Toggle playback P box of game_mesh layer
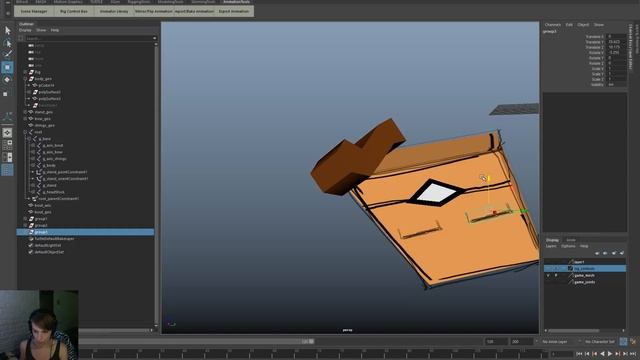 556,276
